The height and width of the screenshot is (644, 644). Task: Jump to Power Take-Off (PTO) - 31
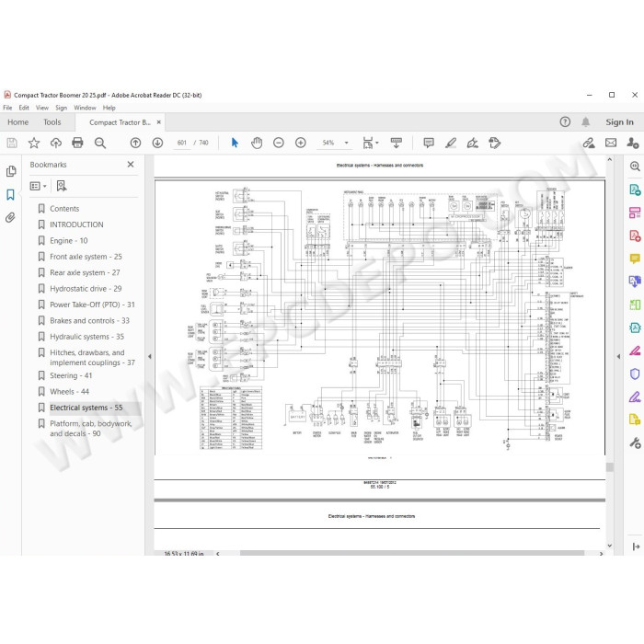click(92, 305)
